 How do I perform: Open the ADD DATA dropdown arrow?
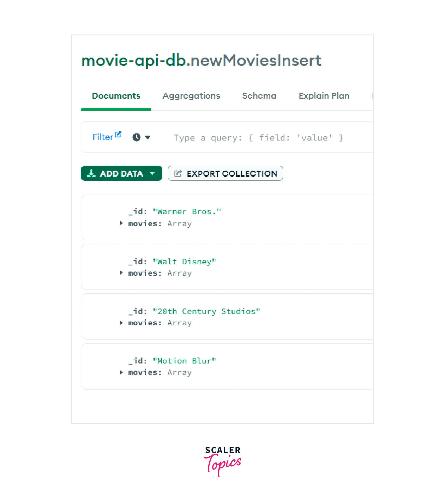pos(152,173)
